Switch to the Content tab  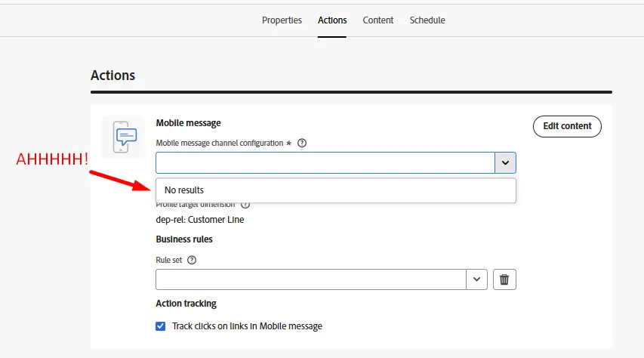[x=377, y=20]
